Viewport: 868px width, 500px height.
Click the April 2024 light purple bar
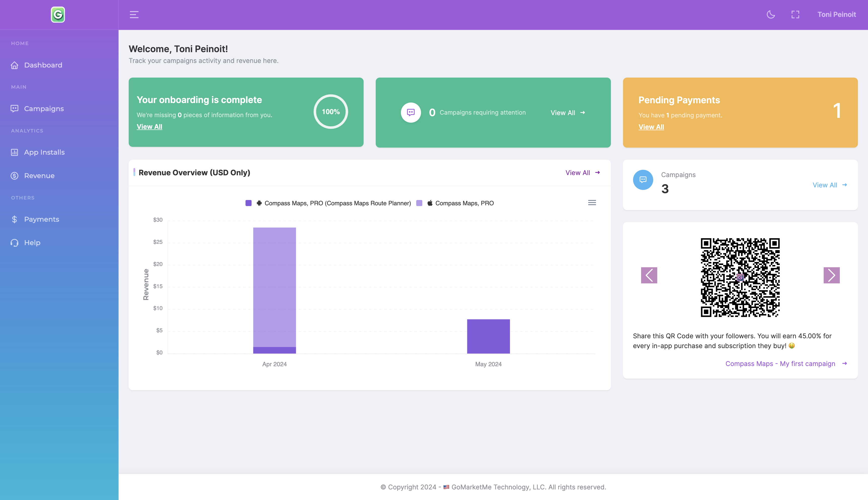274,287
